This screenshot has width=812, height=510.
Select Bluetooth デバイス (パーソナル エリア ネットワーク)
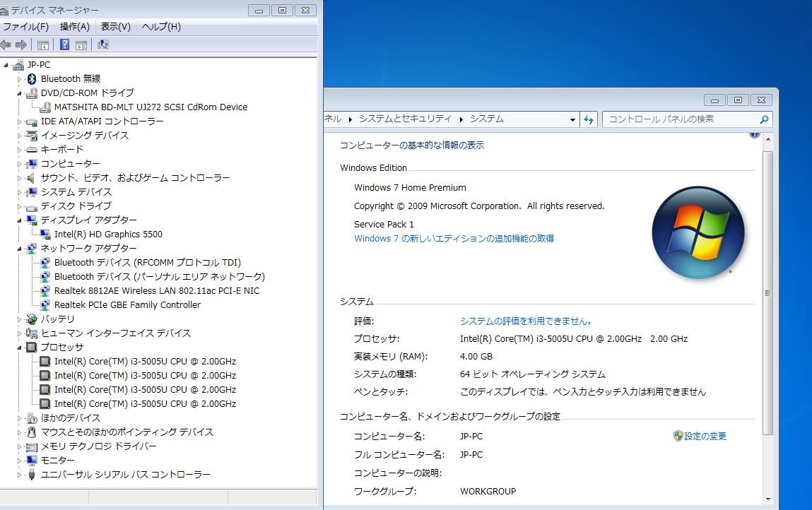pos(160,277)
